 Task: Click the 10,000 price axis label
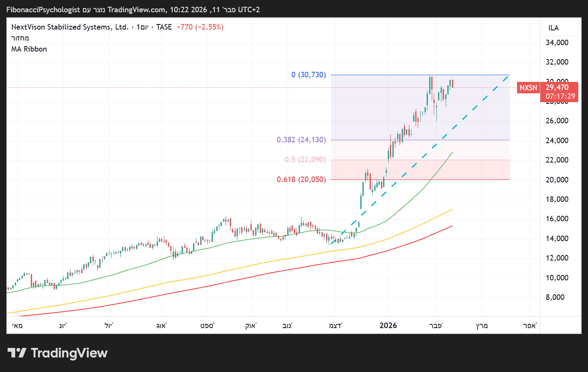pos(557,278)
